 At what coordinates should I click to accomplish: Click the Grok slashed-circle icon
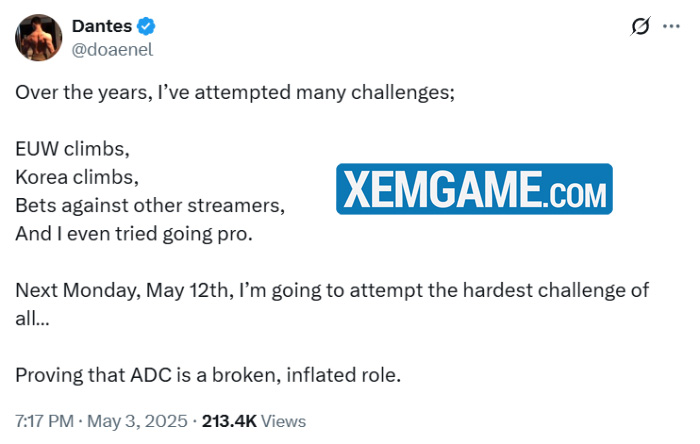point(641,28)
